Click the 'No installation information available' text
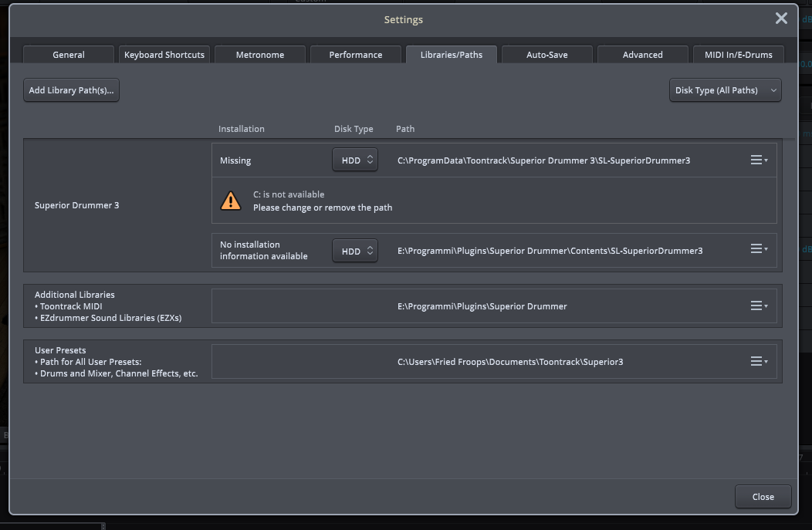This screenshot has width=812, height=530. tap(263, 251)
